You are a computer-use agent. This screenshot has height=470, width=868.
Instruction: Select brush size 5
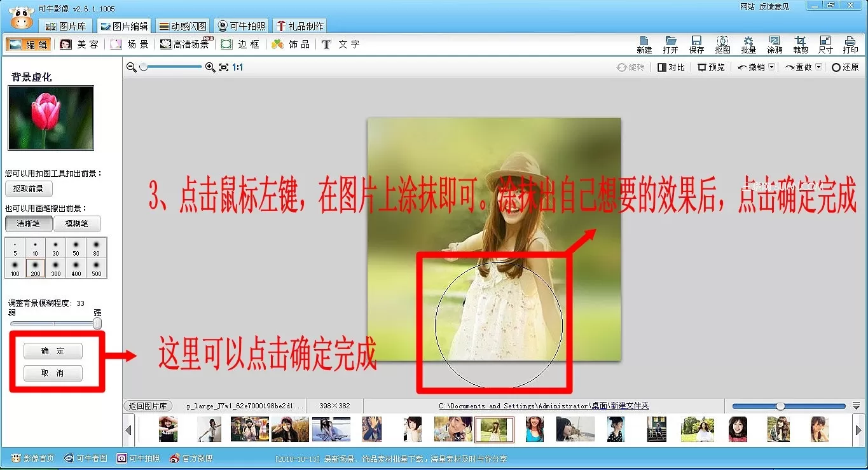coord(15,248)
